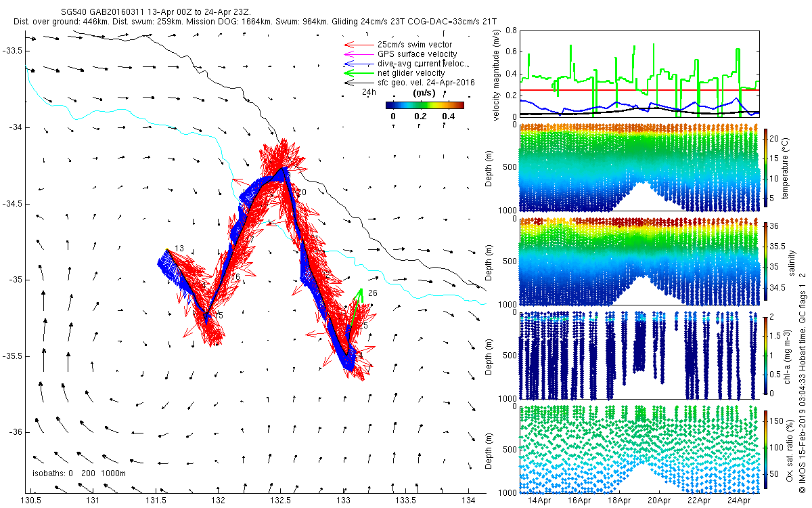Image resolution: width=812 pixels, height=508 pixels.
Task: Click the '-35.5' latitude tick on map
Action: coord(13,356)
